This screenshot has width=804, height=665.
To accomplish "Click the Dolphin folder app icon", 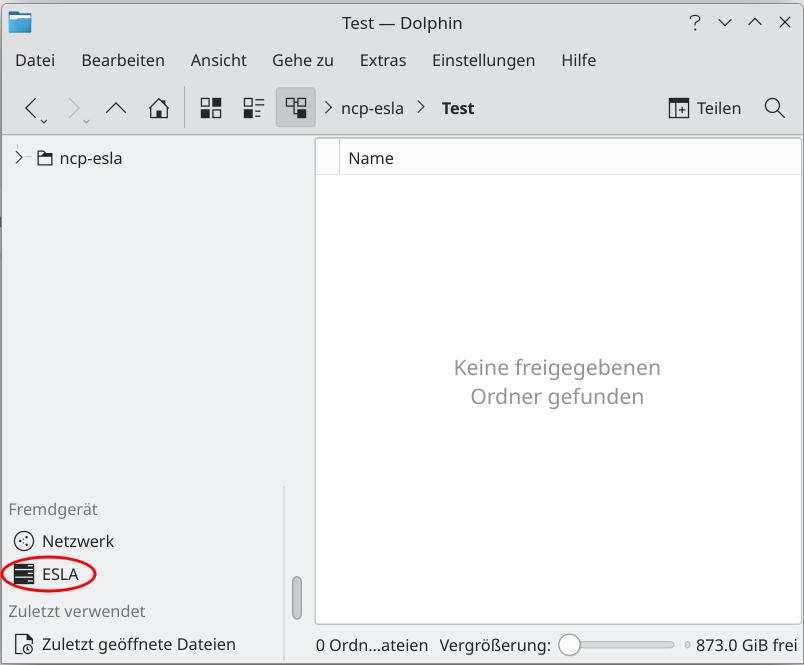I will [x=20, y=23].
